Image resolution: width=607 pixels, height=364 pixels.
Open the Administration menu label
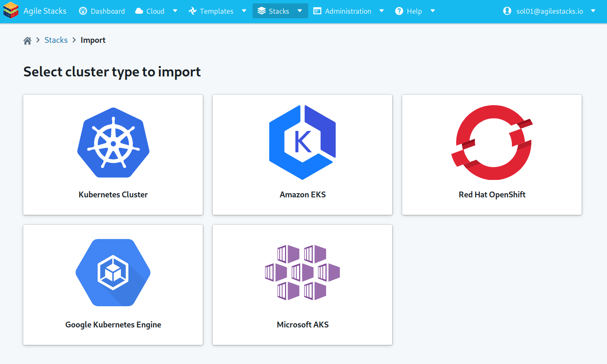coord(348,11)
